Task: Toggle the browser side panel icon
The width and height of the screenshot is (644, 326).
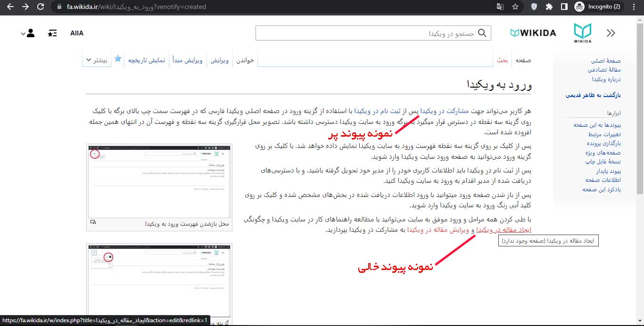Action: pos(564,7)
